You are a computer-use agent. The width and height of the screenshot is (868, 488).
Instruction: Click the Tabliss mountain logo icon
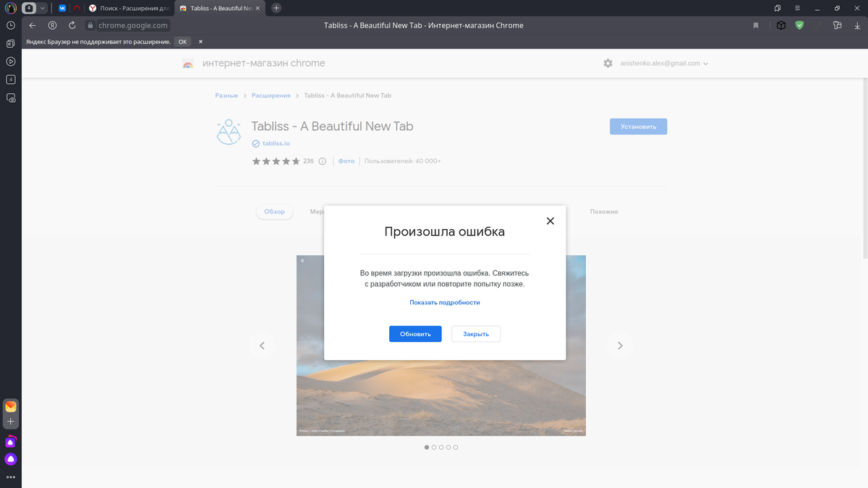point(229,132)
